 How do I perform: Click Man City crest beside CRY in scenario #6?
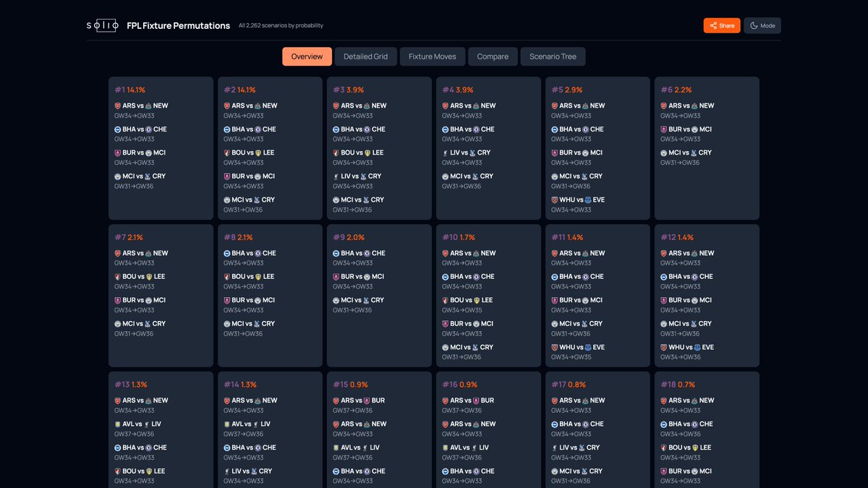click(664, 153)
